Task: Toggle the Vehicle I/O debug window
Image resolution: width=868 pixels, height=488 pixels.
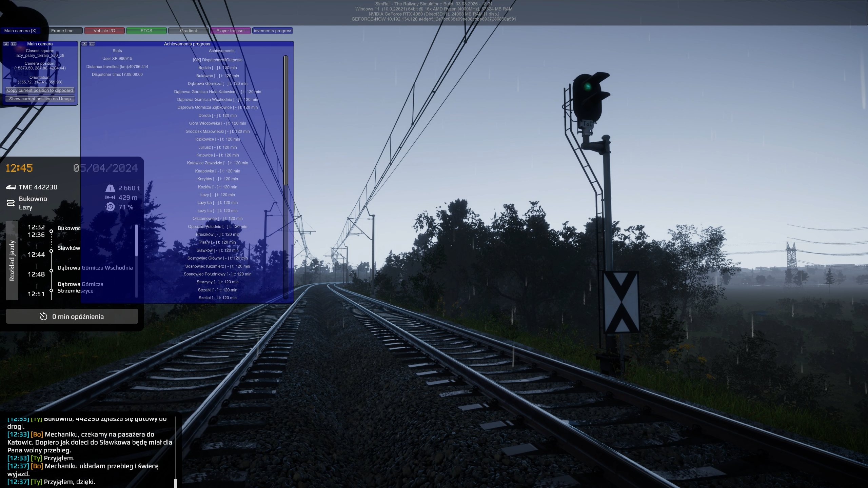Action: click(104, 31)
